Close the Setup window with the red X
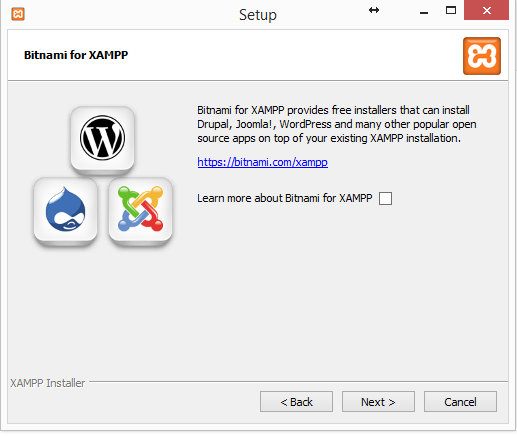 point(486,10)
